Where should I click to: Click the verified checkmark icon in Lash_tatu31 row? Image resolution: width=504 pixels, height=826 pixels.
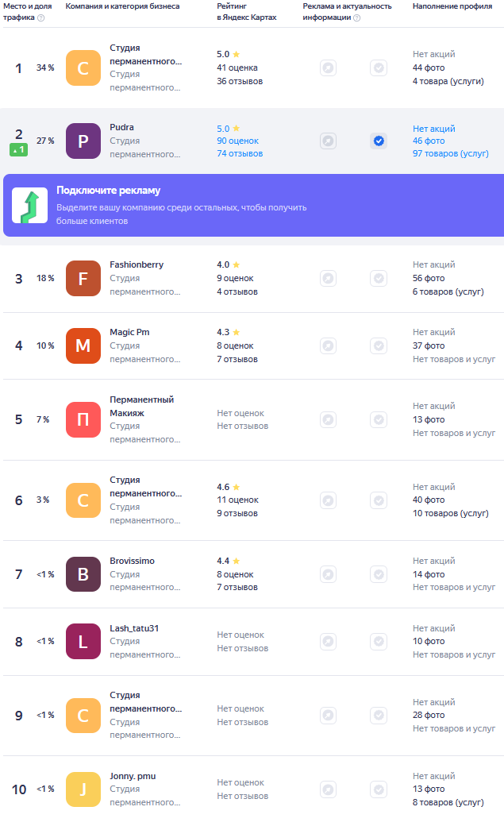click(x=379, y=642)
